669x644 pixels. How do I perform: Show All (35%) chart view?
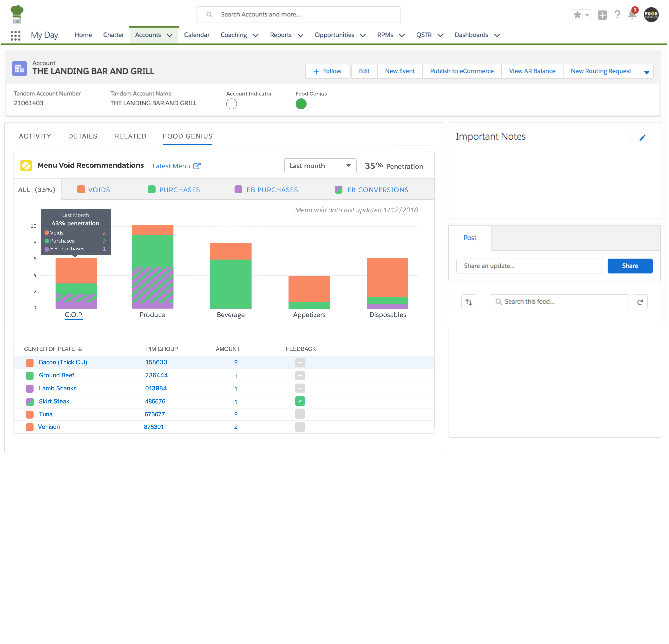[37, 190]
